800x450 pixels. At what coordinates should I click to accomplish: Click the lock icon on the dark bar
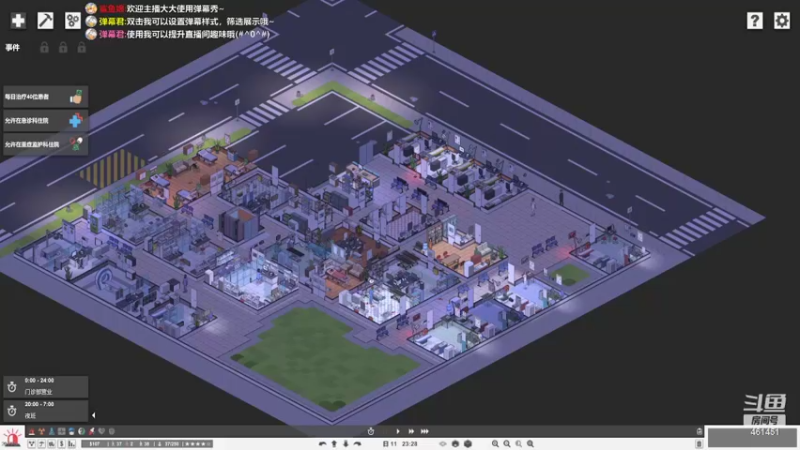point(699,432)
